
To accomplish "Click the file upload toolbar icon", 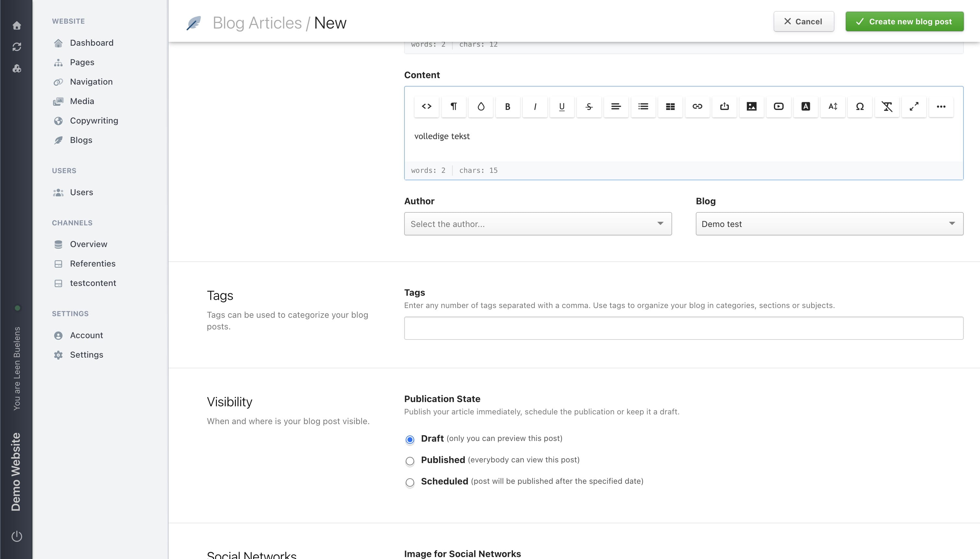I will point(724,106).
